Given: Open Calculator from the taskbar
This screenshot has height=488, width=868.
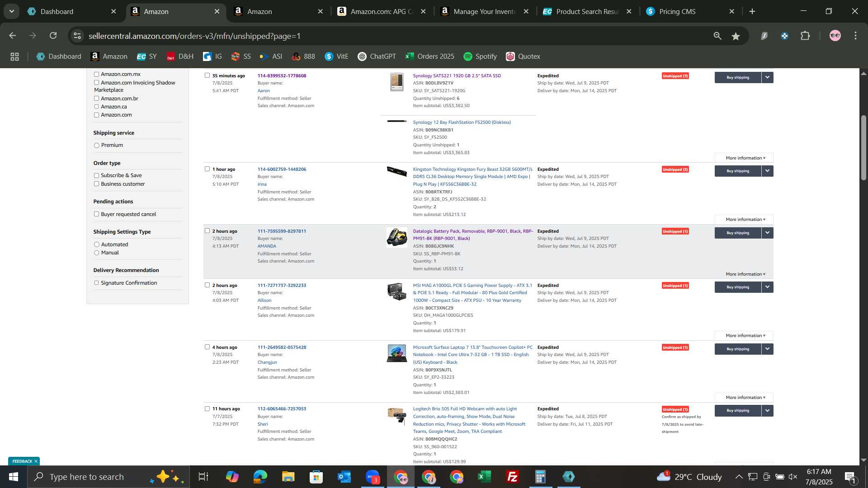Looking at the screenshot, I should [540, 477].
